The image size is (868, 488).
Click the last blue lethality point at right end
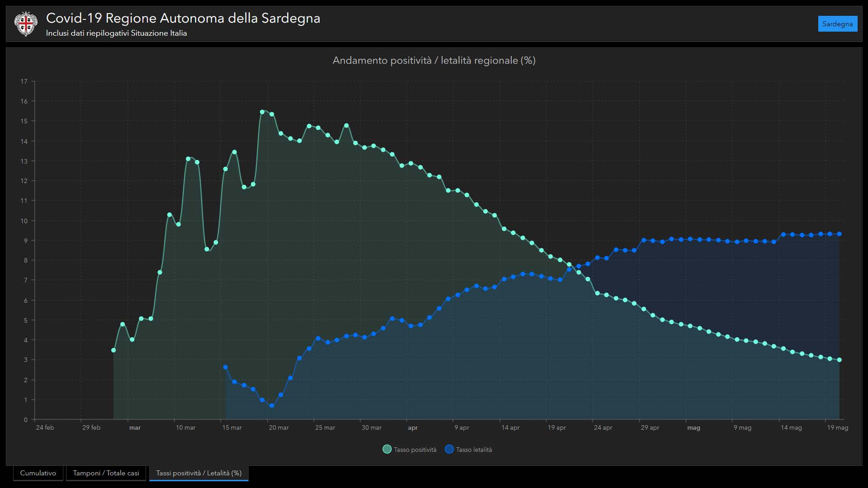[840, 234]
